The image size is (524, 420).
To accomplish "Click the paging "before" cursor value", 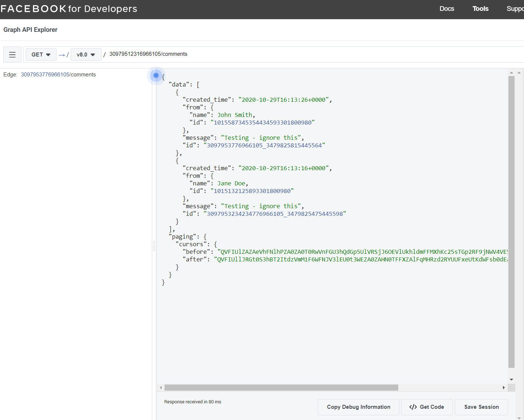I will 362,252.
